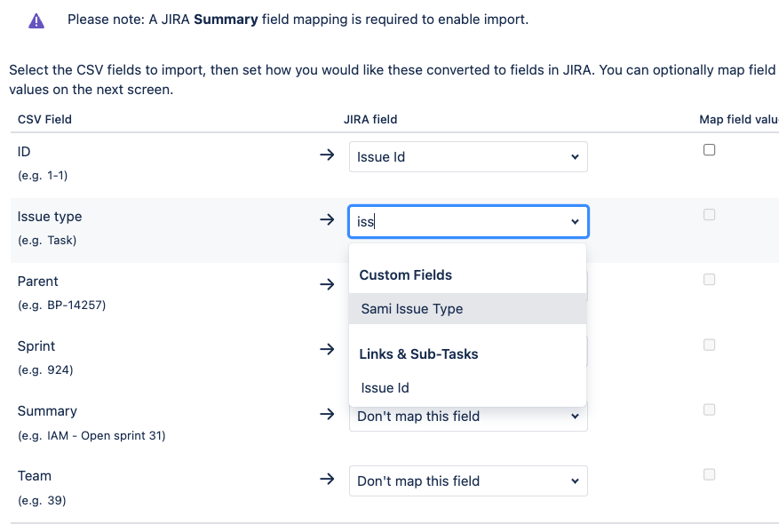
Task: Select 'Issue Id' option in dropdown list
Action: click(467, 388)
